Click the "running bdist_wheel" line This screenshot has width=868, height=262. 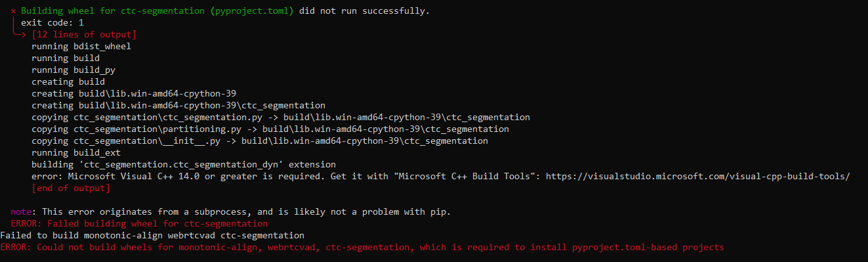click(81, 47)
